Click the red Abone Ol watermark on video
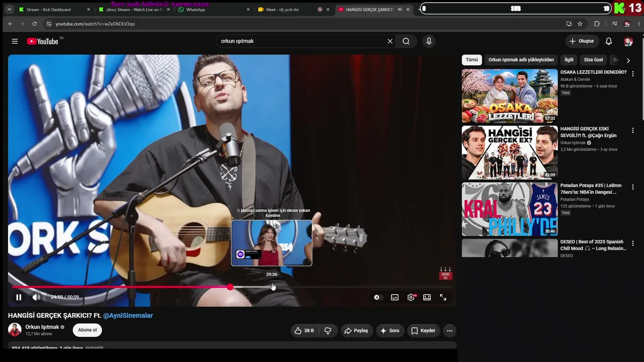This screenshot has height=362, width=644. point(445,274)
